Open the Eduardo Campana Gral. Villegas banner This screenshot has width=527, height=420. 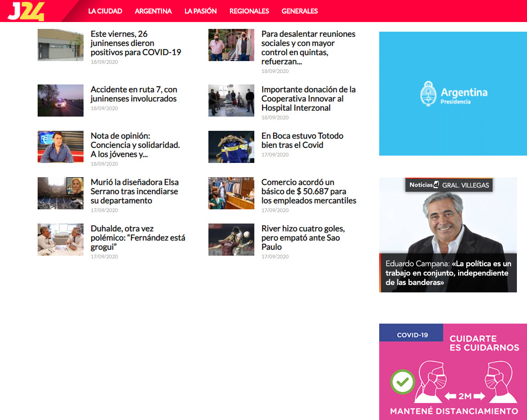(448, 235)
